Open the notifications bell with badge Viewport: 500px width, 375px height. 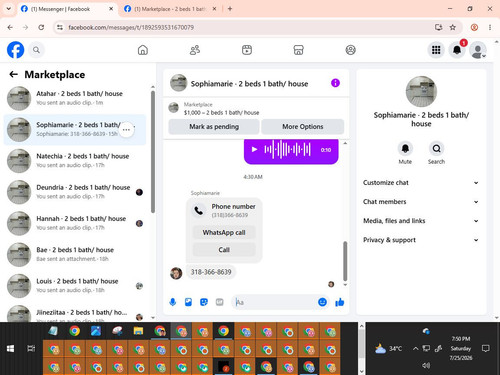click(x=457, y=50)
